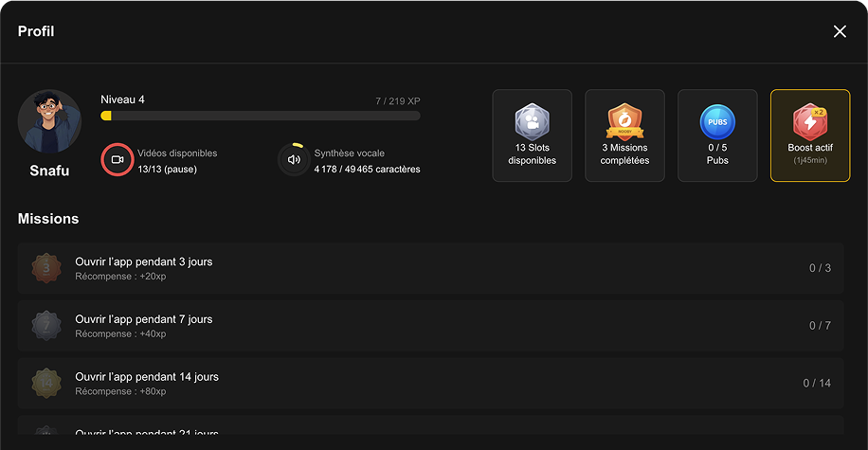Open the 'Ouvrir l'app pendant 7 jours' mission
This screenshot has width=868, height=450.
tap(144, 319)
